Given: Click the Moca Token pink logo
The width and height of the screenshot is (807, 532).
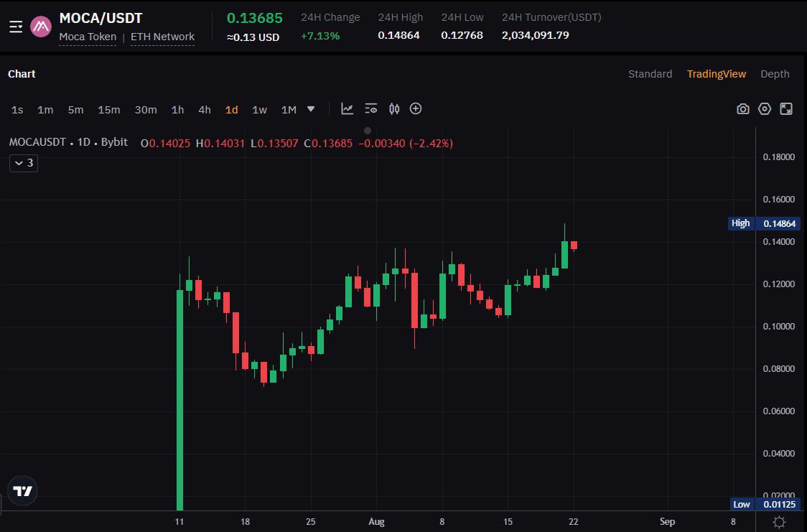Looking at the screenshot, I should click(x=41, y=27).
